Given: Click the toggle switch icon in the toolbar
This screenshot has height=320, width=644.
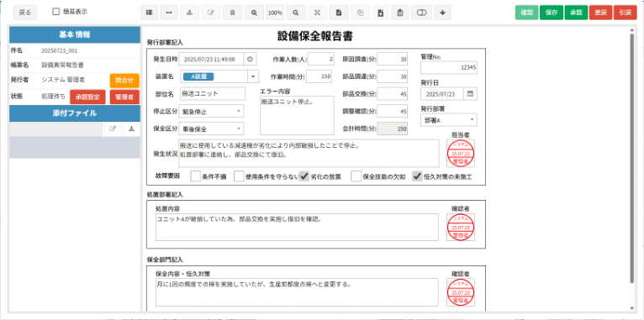Looking at the screenshot, I should click(x=421, y=13).
